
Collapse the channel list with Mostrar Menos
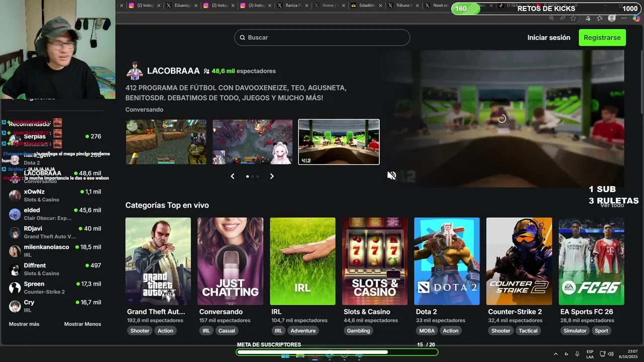tap(83, 324)
